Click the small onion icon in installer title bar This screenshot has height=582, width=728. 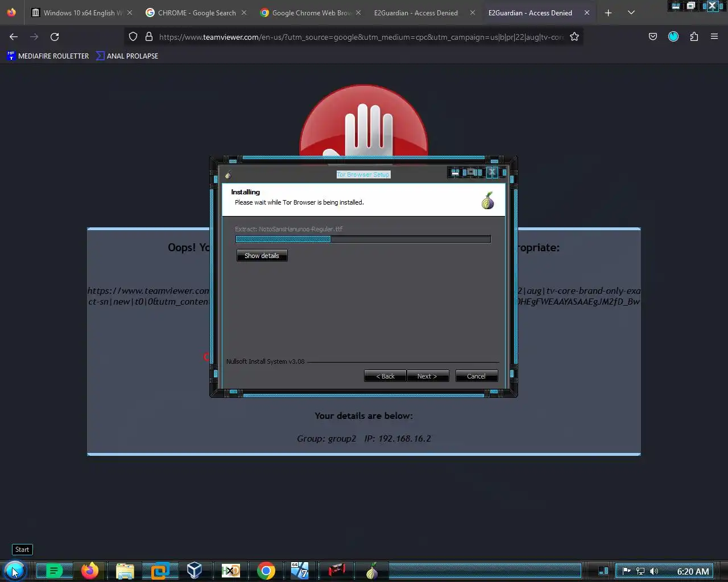click(x=228, y=175)
